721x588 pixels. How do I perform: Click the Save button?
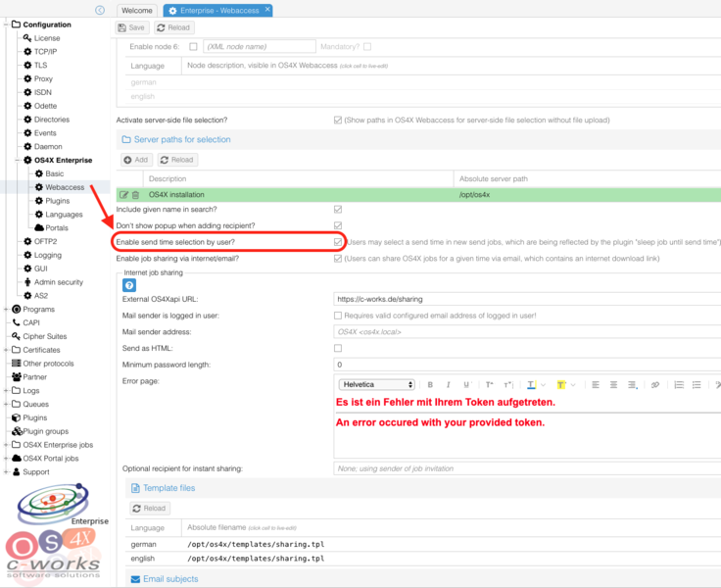(x=134, y=28)
